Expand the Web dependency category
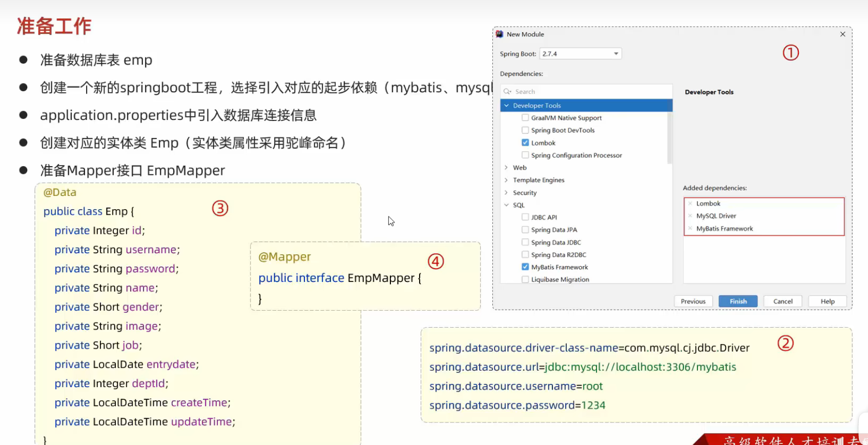This screenshot has width=868, height=445. click(506, 168)
